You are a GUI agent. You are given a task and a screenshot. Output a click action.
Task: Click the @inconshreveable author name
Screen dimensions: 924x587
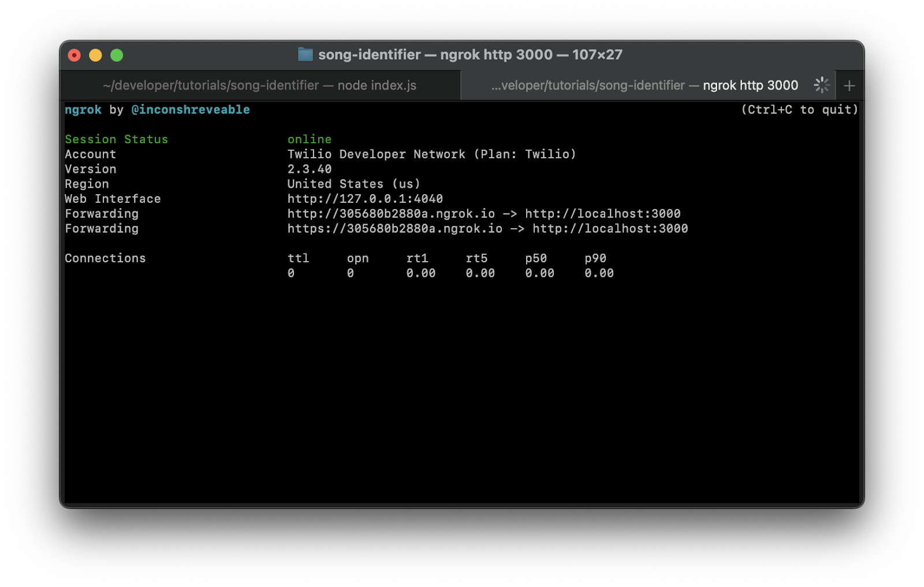(191, 110)
